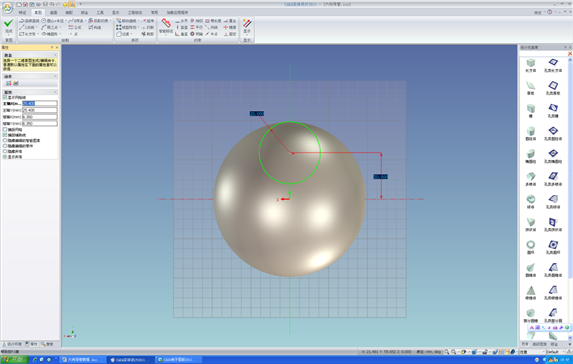This screenshot has width=573, height=364.
Task: Open the Tools ribbon tab
Action: pyautogui.click(x=100, y=12)
